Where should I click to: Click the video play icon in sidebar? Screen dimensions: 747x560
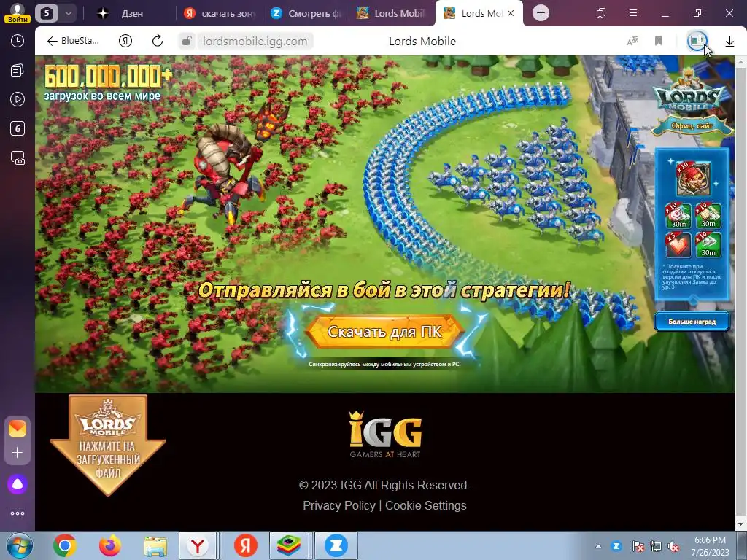coord(18,99)
